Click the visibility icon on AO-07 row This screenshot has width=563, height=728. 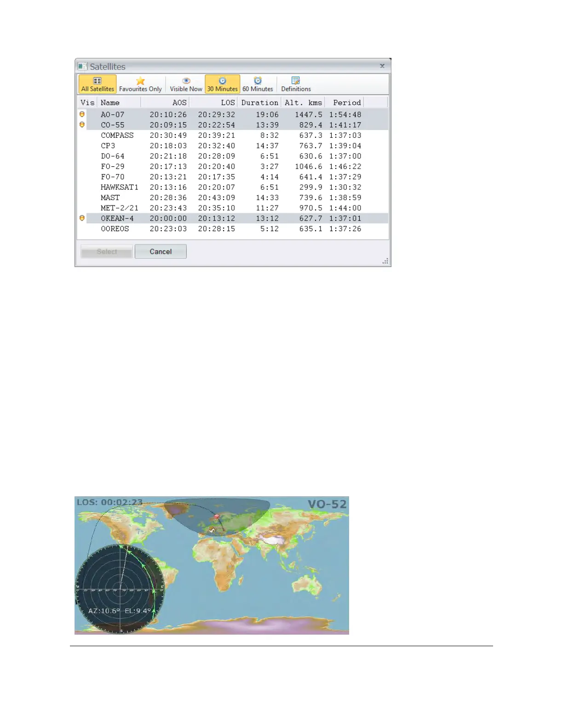coord(82,114)
